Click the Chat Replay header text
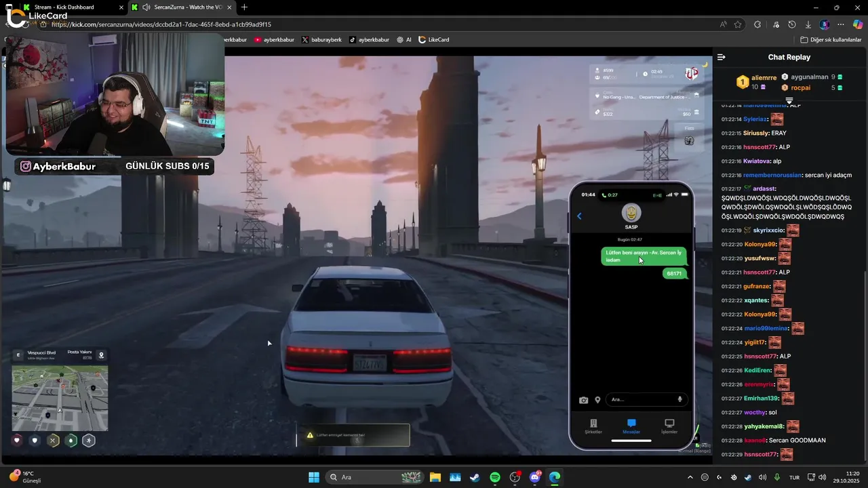 (x=789, y=58)
